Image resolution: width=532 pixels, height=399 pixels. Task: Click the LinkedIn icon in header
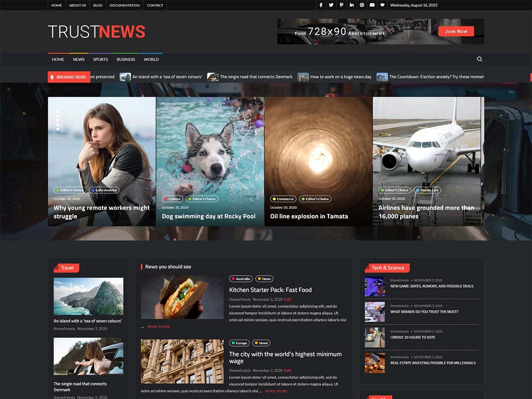352,5
